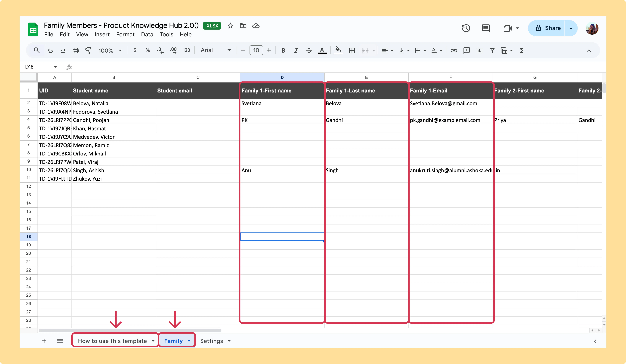Start a video call with camera icon

tap(507, 28)
